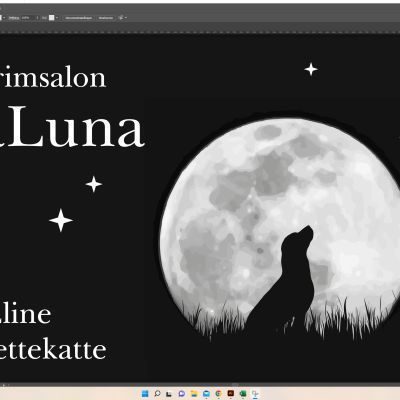
Task: Open File Explorer from taskbar
Action: pos(194,394)
